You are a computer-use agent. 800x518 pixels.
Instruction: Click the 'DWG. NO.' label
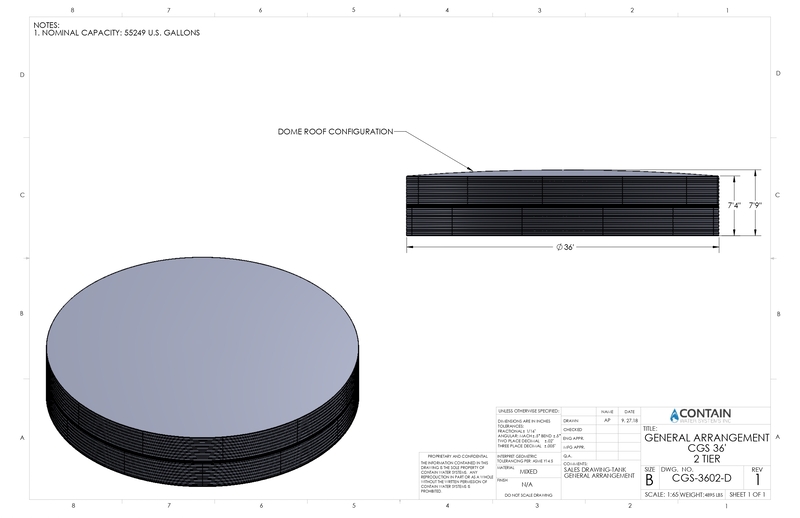point(677,470)
